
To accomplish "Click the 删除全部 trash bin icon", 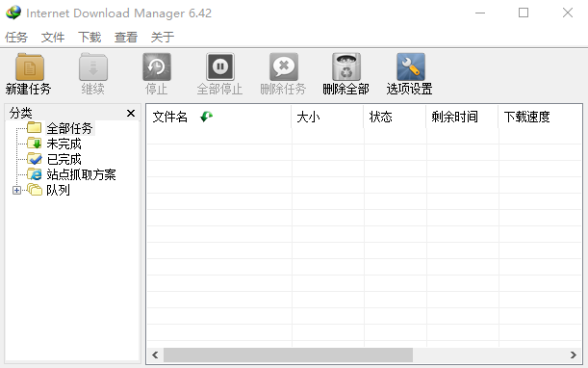I will tap(346, 66).
